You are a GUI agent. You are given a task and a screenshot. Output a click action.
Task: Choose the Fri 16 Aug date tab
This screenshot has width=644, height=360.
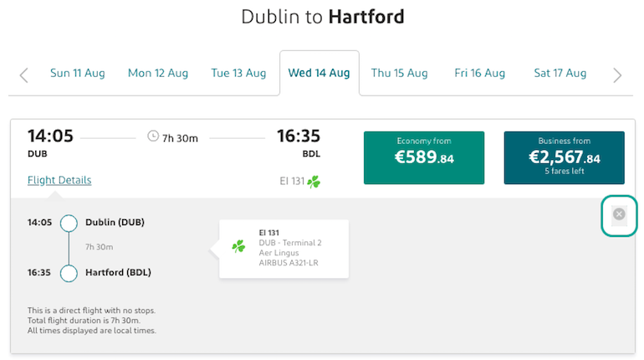pos(480,73)
